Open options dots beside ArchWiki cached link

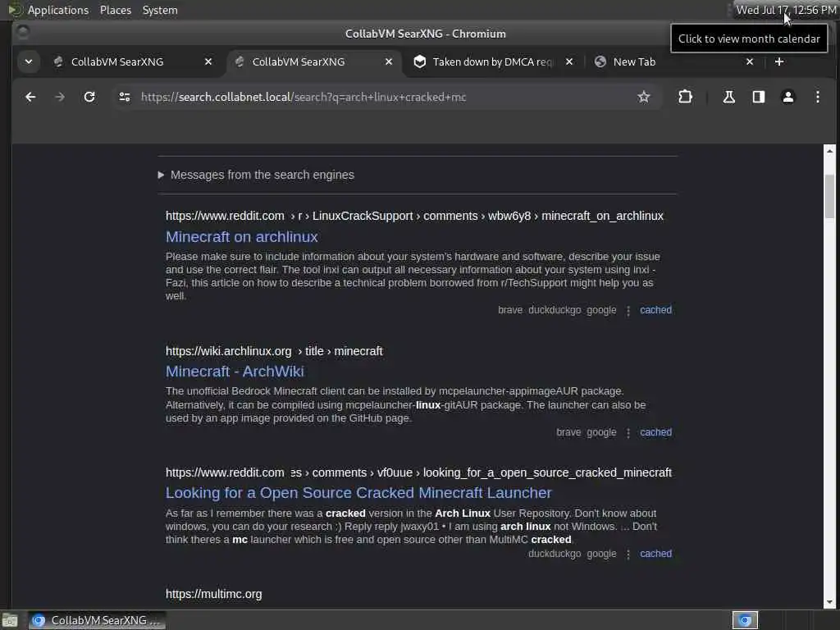click(628, 433)
